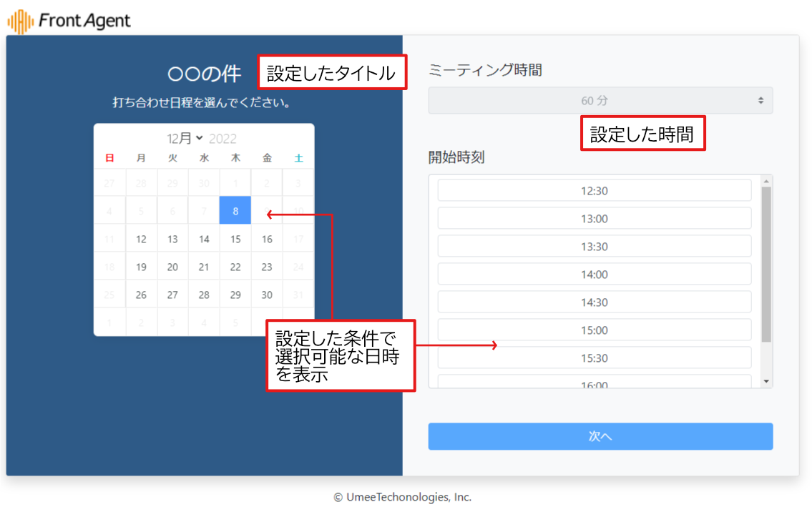Image resolution: width=812 pixels, height=512 pixels.
Task: Pick December 26 in the calendar
Action: (141, 295)
